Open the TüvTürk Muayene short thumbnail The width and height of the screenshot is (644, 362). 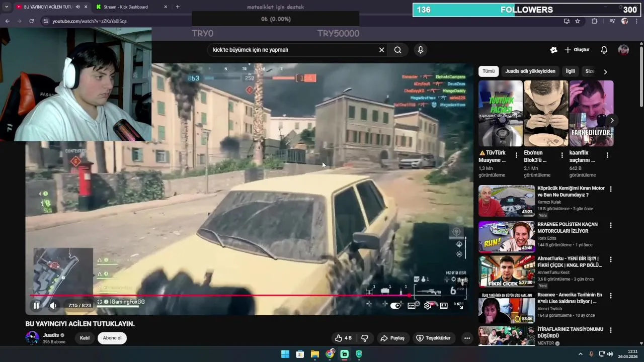[501, 114]
